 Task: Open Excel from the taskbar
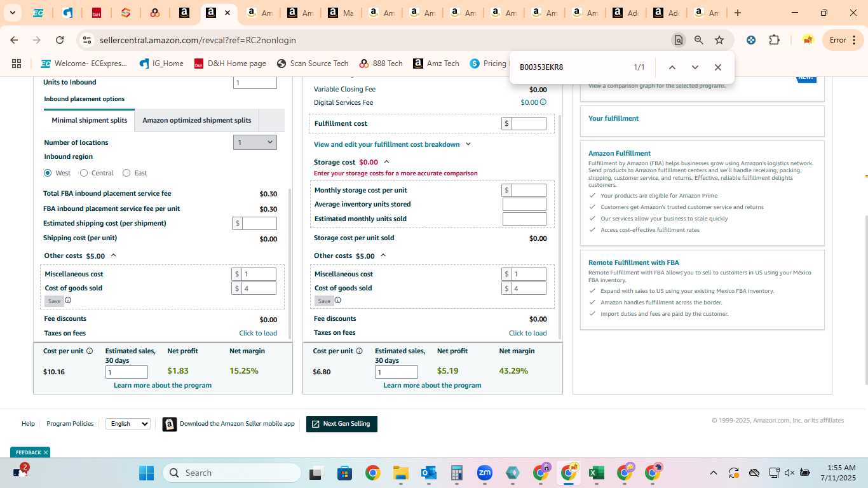point(596,473)
